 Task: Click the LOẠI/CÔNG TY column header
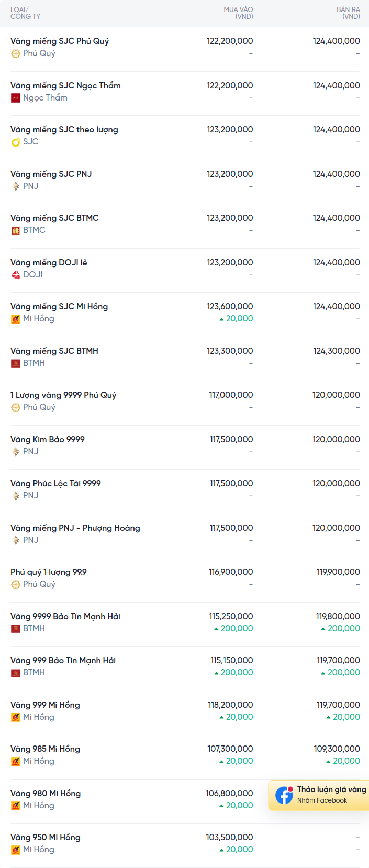click(25, 13)
